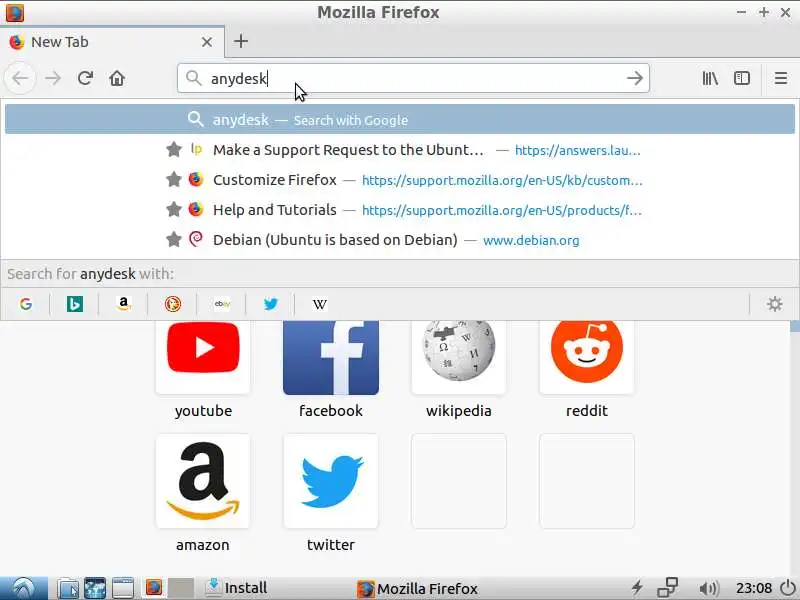This screenshot has height=600, width=800.
Task: Select the New Tab tab
Action: click(x=112, y=42)
